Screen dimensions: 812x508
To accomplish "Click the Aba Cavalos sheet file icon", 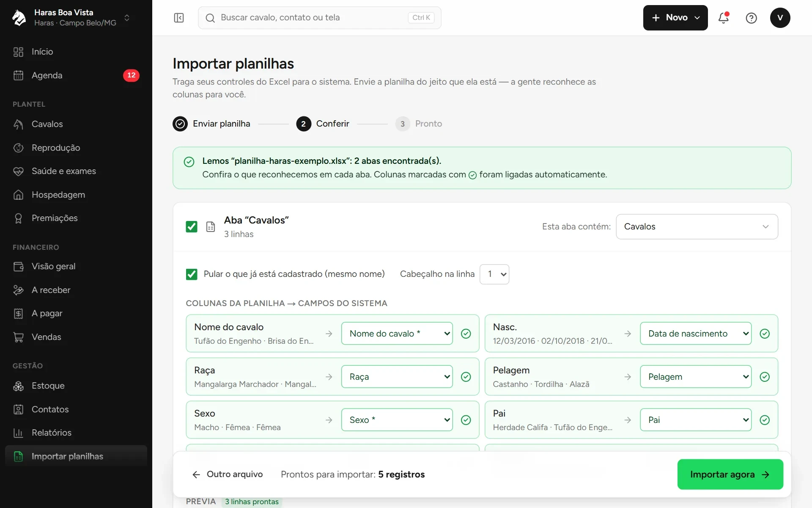I will pyautogui.click(x=211, y=227).
